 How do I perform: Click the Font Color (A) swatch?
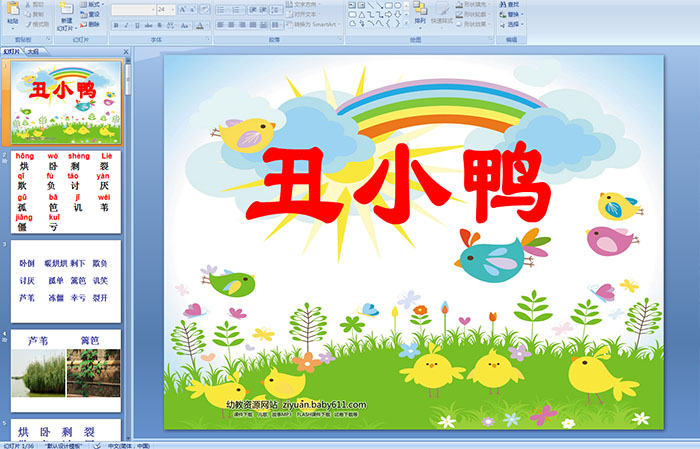tap(200, 26)
